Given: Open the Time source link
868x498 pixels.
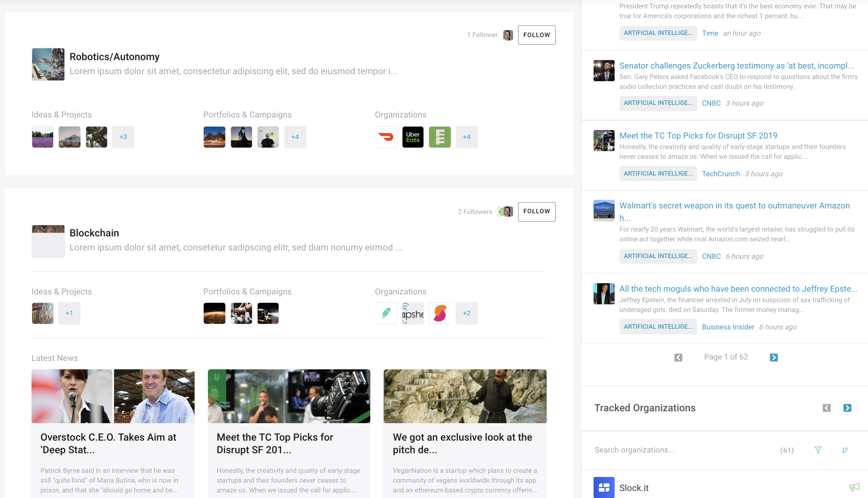Looking at the screenshot, I should (710, 33).
